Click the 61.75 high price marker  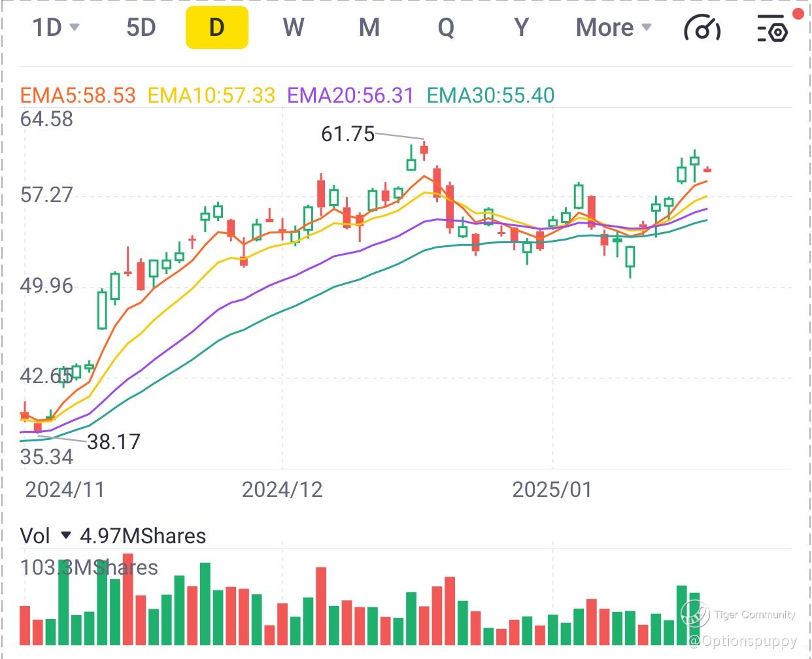pyautogui.click(x=348, y=134)
